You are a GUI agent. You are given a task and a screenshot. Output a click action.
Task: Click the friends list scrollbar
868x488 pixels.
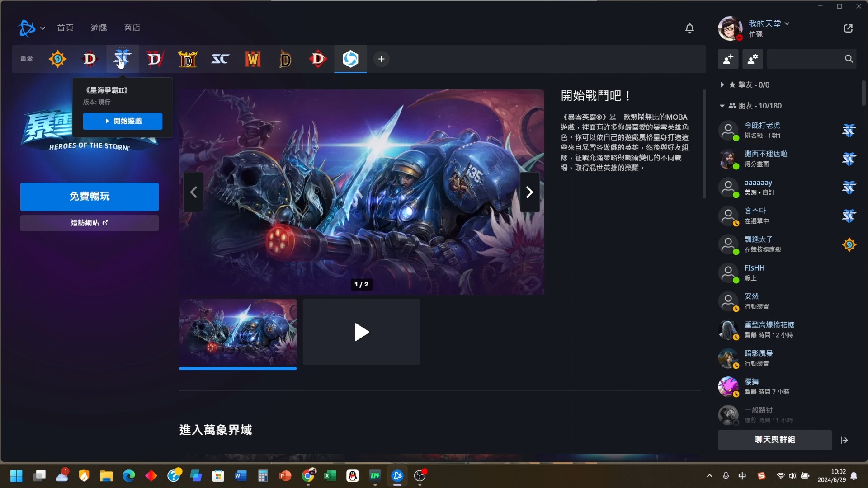coord(863,93)
